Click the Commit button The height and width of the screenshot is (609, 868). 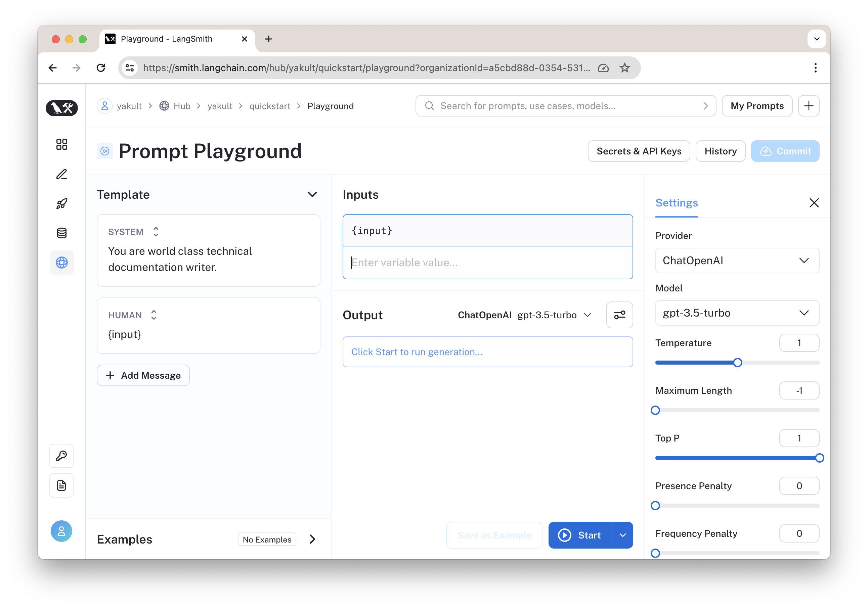pyautogui.click(x=785, y=151)
